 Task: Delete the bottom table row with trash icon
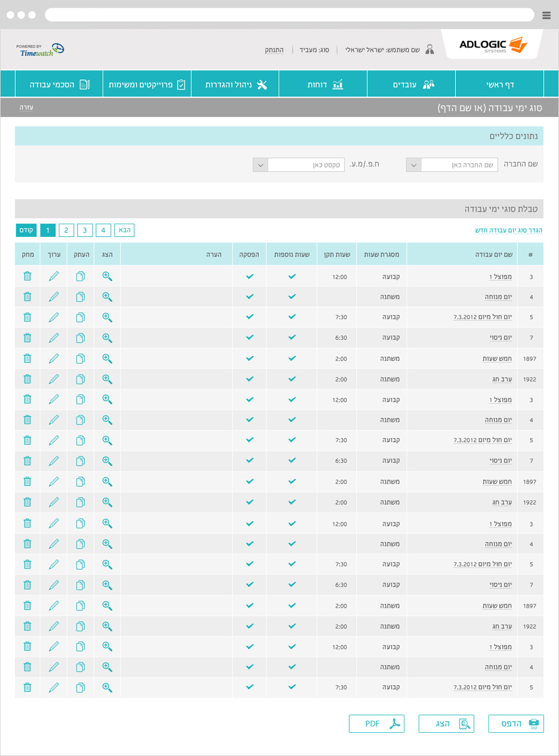pyautogui.click(x=27, y=687)
